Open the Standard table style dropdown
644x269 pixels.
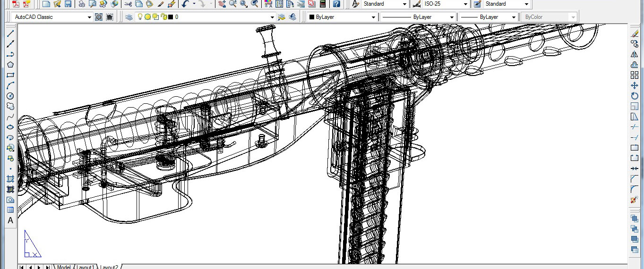tap(527, 4)
